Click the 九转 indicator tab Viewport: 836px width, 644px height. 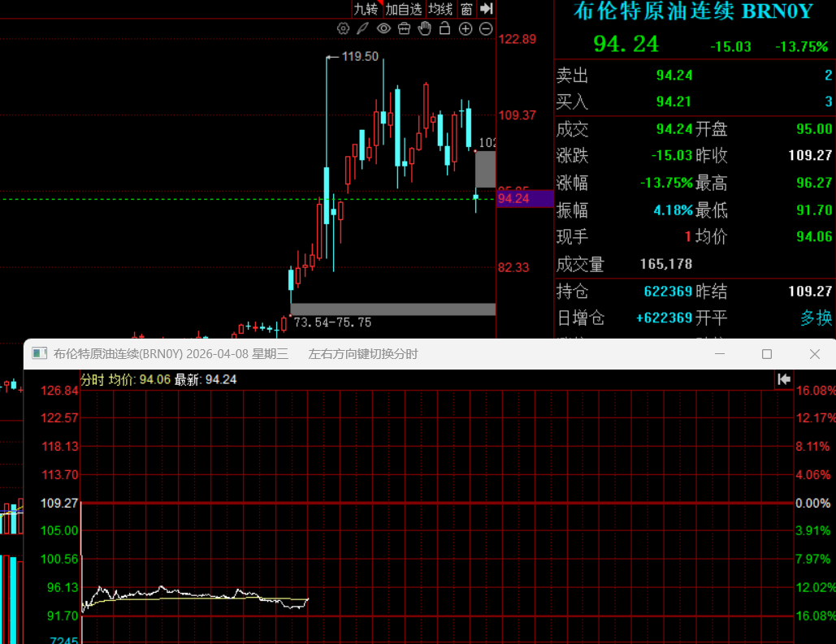[x=366, y=9]
